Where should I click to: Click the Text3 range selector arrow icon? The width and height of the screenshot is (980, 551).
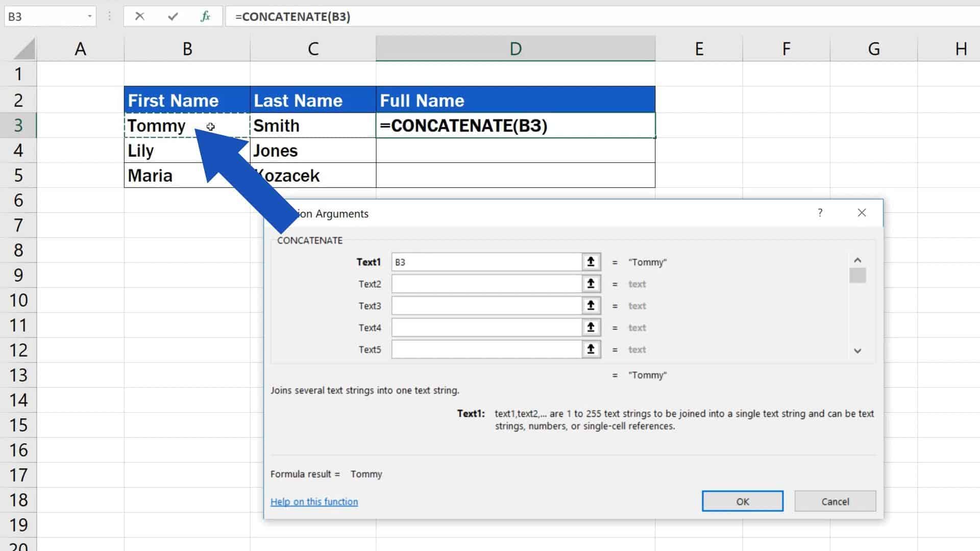[x=591, y=305]
